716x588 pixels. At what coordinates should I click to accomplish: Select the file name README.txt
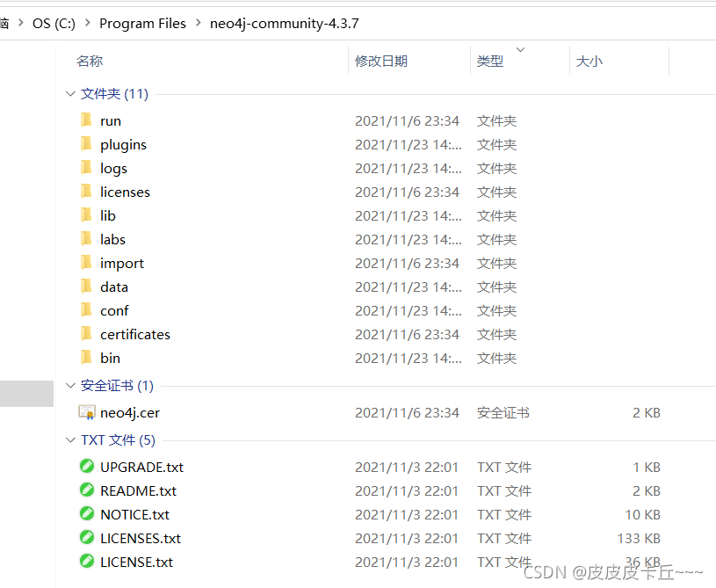(138, 490)
